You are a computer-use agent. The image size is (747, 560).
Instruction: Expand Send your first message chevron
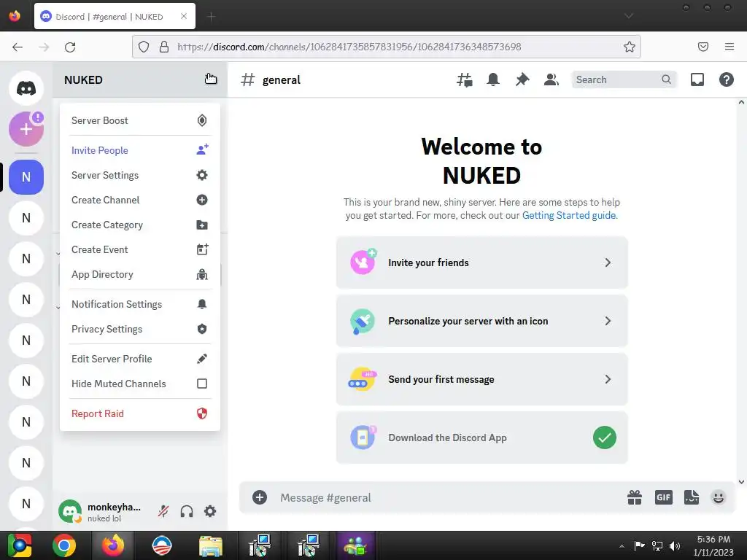[x=608, y=379]
